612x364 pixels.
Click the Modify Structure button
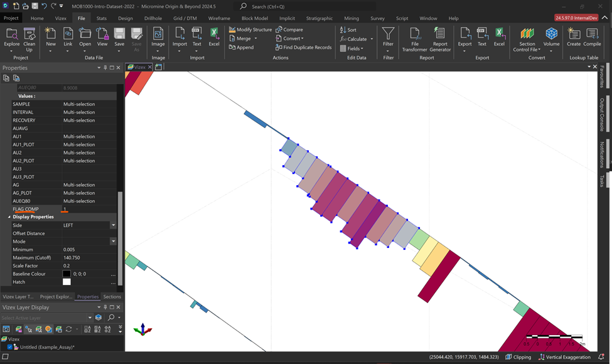(x=250, y=29)
